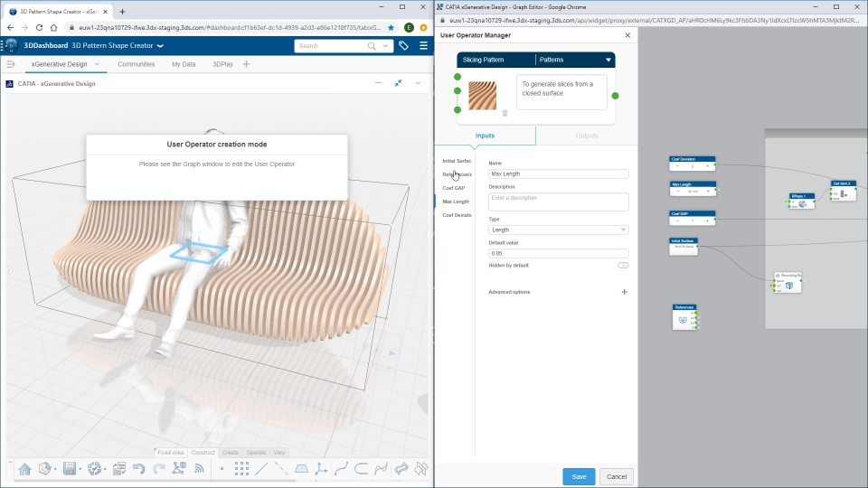Select the Initial Surface input item
868x488 pixels.
[457, 161]
